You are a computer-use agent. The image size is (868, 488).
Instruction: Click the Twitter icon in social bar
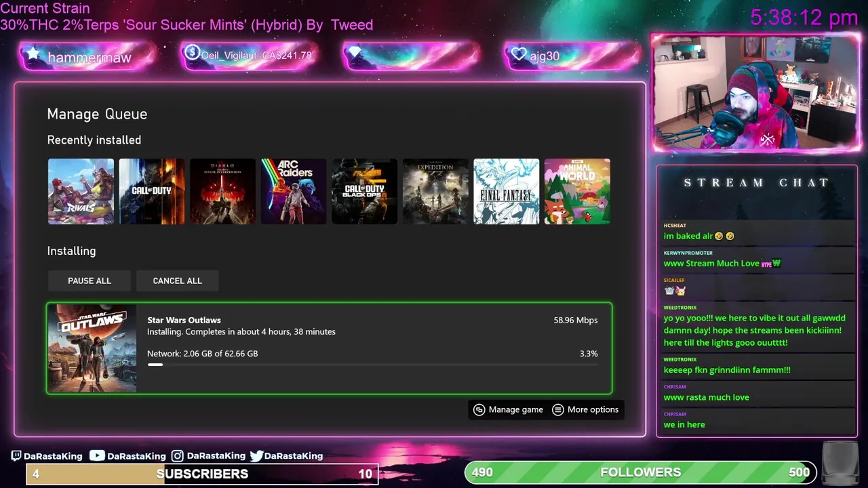pos(256,456)
